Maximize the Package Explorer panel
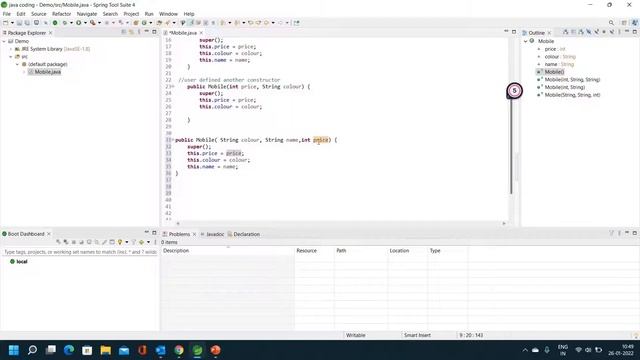 coord(154,31)
